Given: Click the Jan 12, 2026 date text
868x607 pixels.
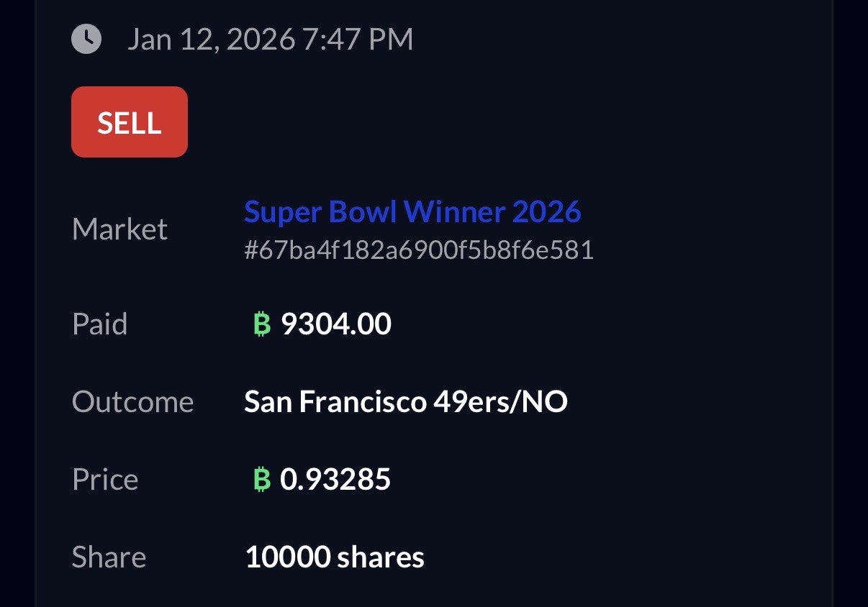Looking at the screenshot, I should pyautogui.click(x=211, y=39).
